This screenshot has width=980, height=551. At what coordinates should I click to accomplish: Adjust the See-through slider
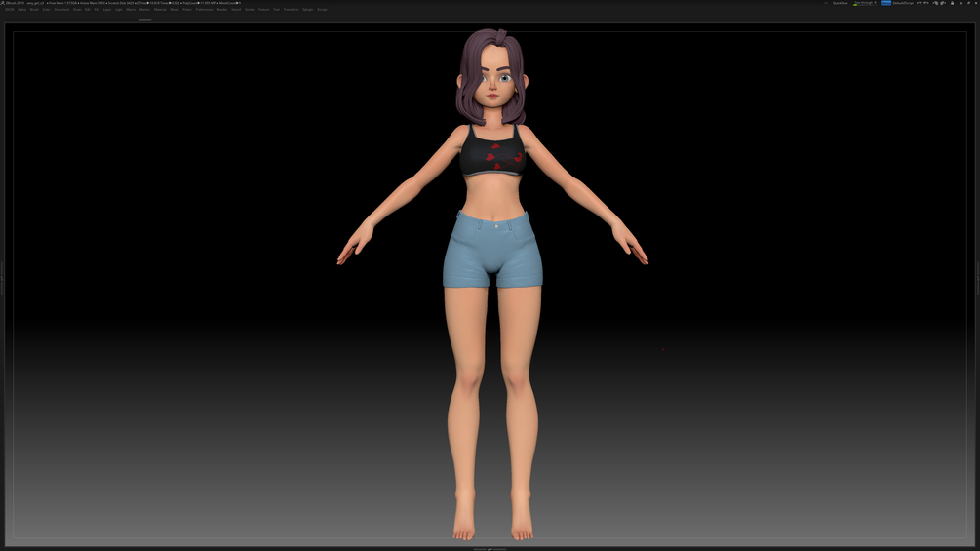[865, 3]
